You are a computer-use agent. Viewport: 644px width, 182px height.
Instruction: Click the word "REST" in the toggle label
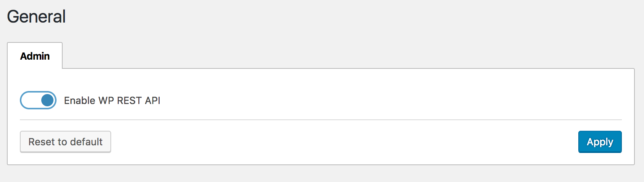[129, 101]
